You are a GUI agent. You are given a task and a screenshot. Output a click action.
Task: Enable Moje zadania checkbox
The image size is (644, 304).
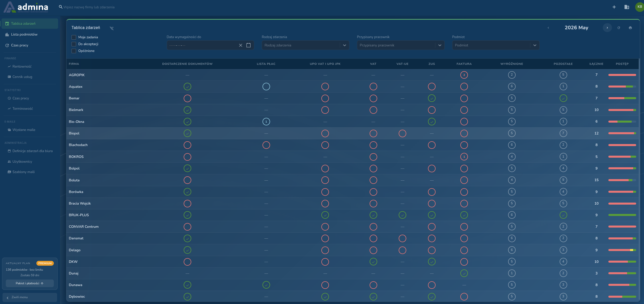click(x=74, y=37)
